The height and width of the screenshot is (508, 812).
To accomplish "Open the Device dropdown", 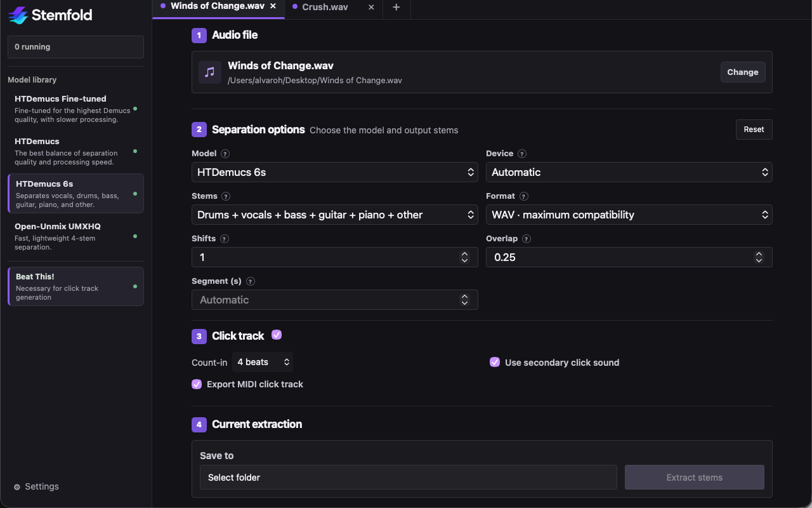I will coord(629,172).
